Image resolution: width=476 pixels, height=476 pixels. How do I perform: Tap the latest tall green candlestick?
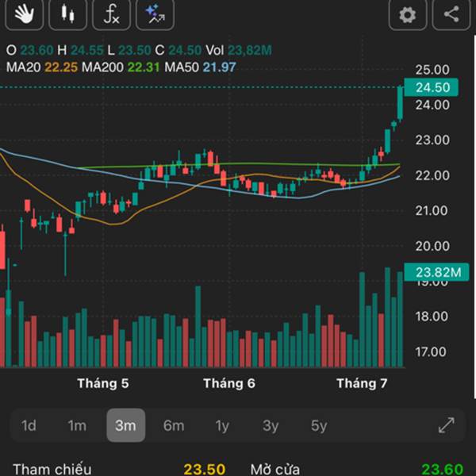tap(400, 103)
